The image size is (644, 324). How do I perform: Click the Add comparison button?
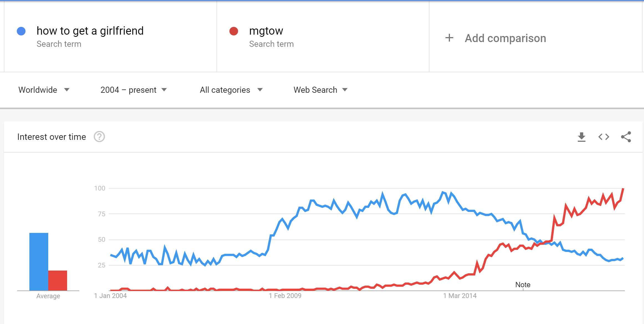coord(495,38)
